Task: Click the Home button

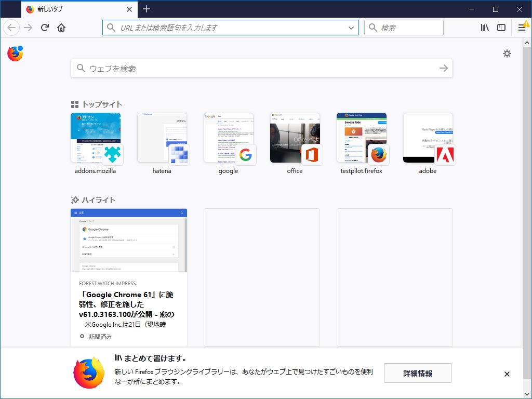Action: click(x=61, y=28)
